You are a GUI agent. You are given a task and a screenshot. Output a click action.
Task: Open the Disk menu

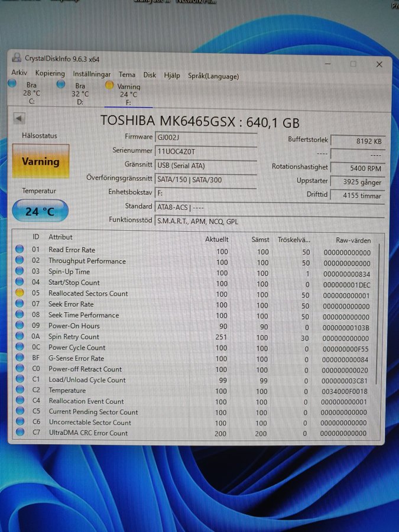(150, 75)
